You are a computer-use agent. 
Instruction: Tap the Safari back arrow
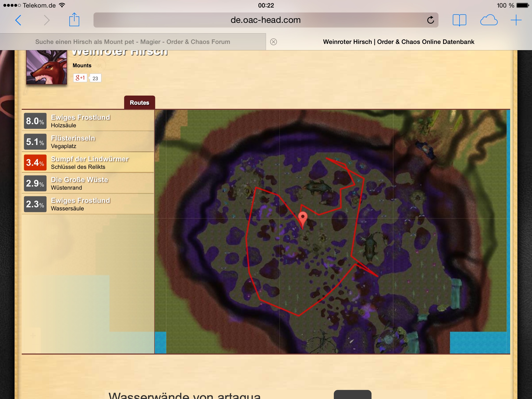pos(18,20)
